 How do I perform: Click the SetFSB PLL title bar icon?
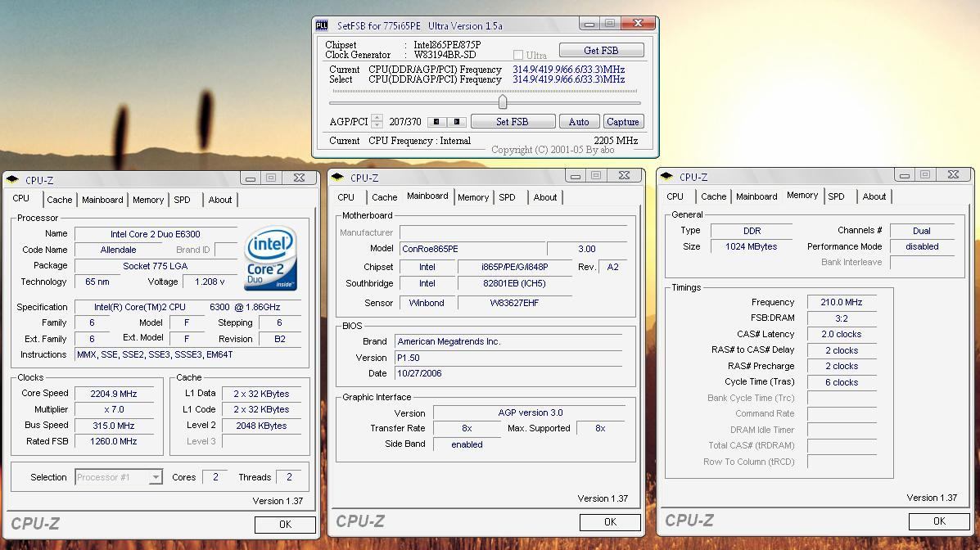point(322,25)
